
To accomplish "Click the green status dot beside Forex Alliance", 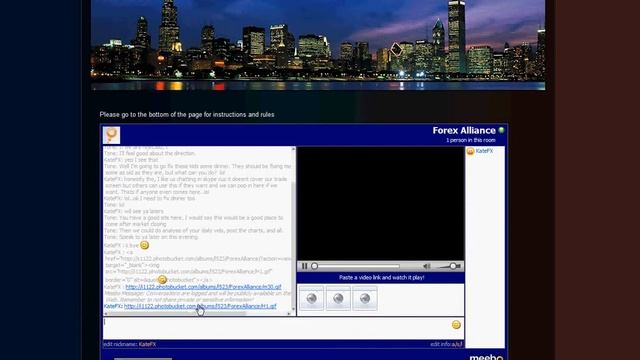I will (x=501, y=130).
